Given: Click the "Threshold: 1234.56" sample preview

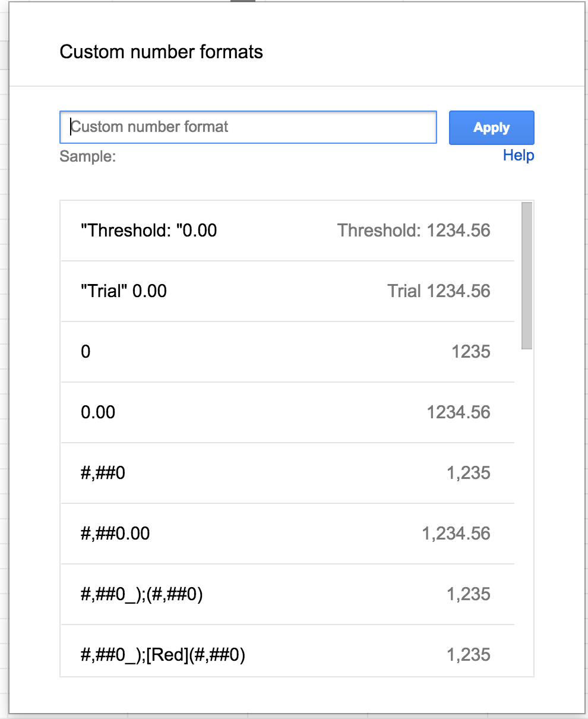Looking at the screenshot, I should [x=413, y=231].
